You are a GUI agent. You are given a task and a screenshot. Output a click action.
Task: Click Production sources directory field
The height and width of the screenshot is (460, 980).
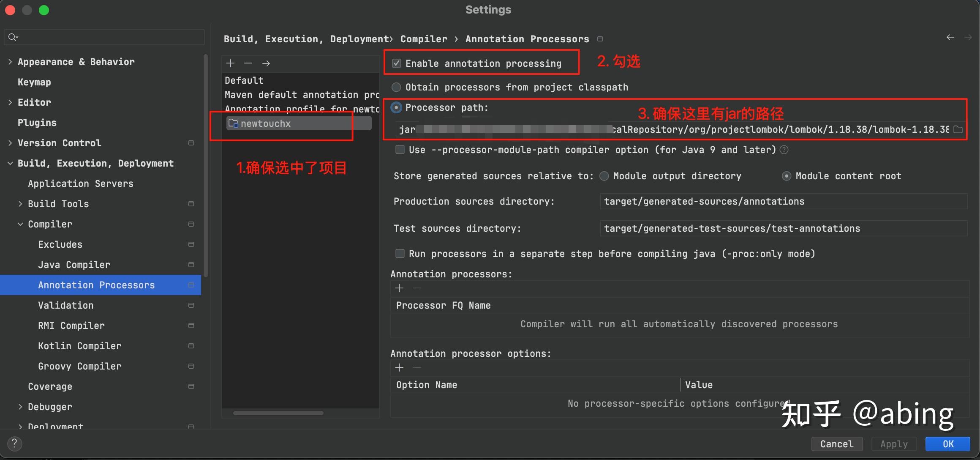[784, 201]
